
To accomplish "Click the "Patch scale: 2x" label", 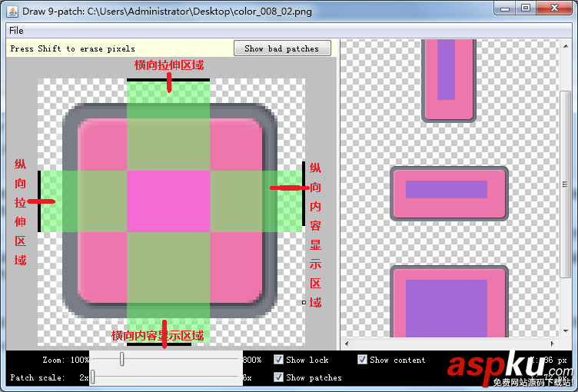I will (49, 377).
